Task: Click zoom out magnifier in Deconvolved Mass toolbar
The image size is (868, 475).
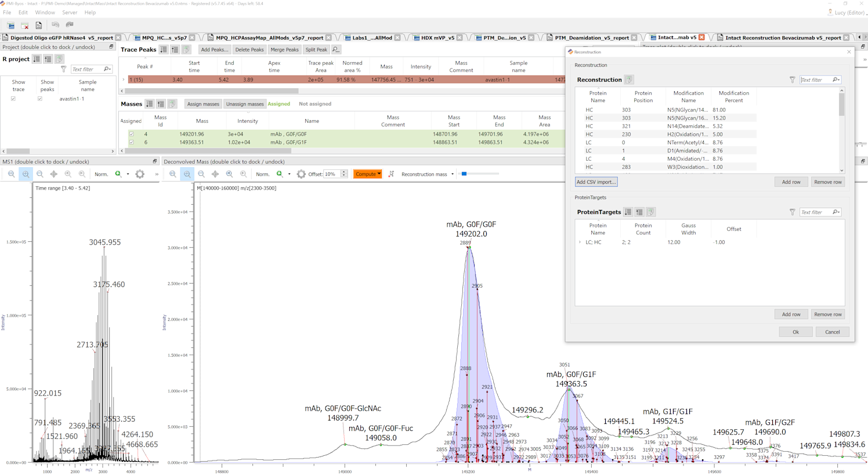Action: [x=201, y=174]
